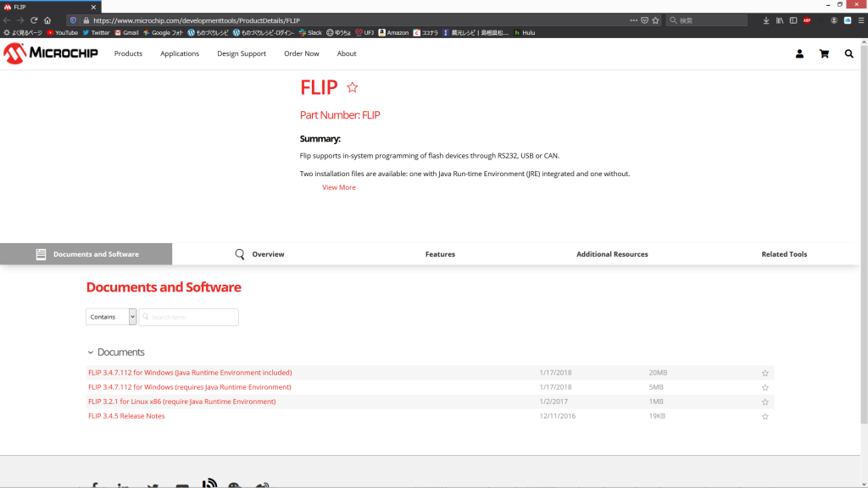Open FLIP 3.4.5 Release Notes
Viewport: 868px width, 488px height.
[x=126, y=416]
